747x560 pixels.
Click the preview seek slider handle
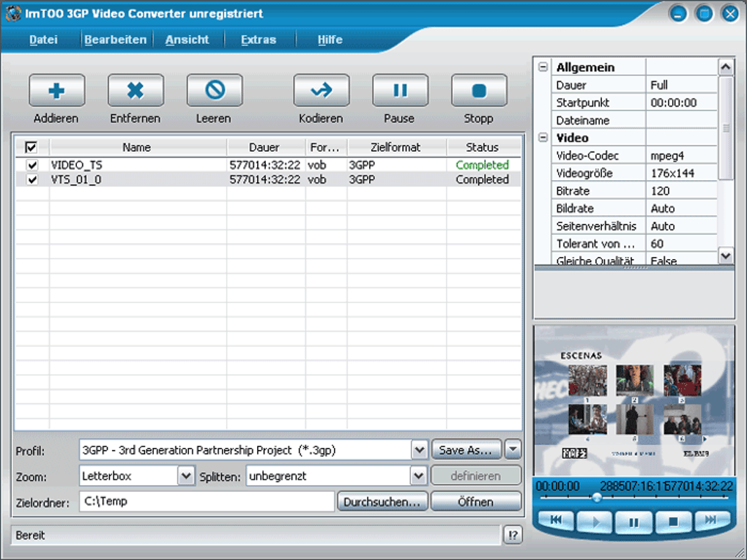tap(596, 498)
